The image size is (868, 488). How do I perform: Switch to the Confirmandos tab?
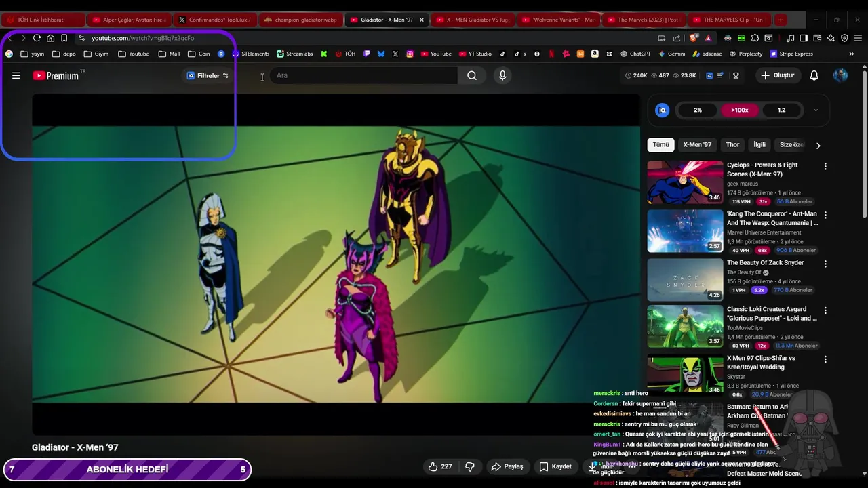pyautogui.click(x=215, y=20)
